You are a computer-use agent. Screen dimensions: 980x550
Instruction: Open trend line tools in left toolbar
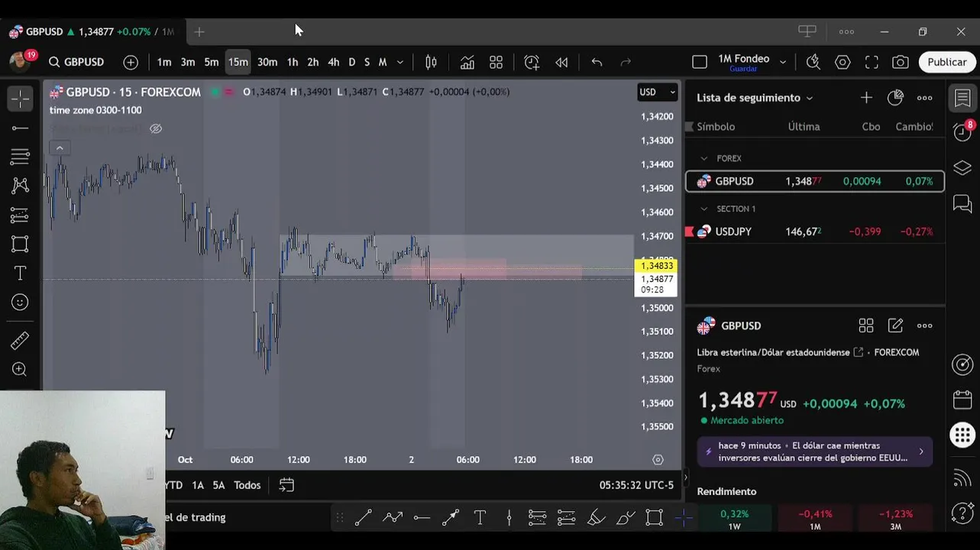pyautogui.click(x=20, y=128)
